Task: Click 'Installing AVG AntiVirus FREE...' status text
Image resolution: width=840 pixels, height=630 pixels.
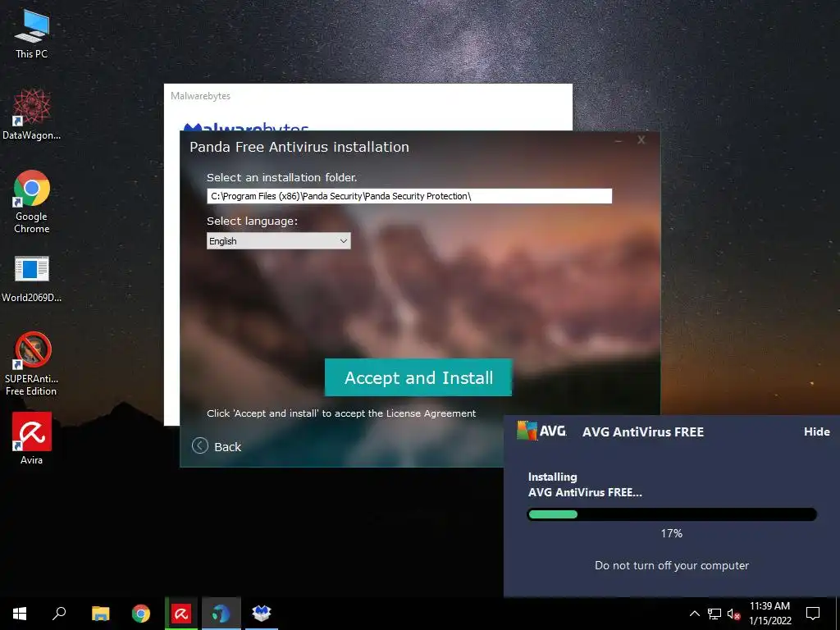Action: click(585, 485)
